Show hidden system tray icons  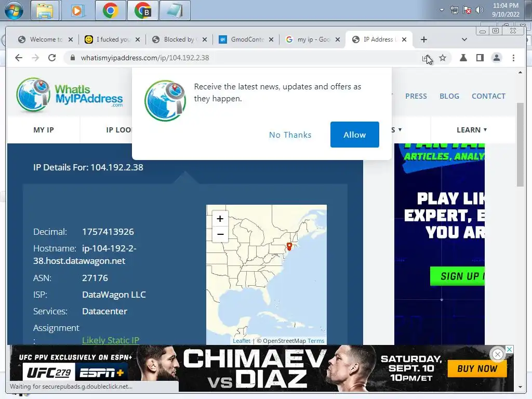442,10
